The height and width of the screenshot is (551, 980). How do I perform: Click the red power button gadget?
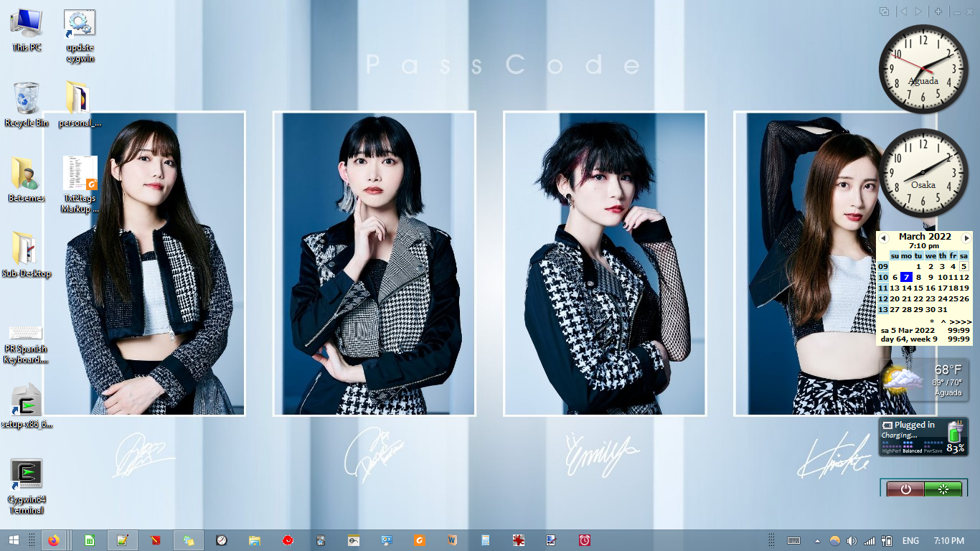click(x=905, y=489)
